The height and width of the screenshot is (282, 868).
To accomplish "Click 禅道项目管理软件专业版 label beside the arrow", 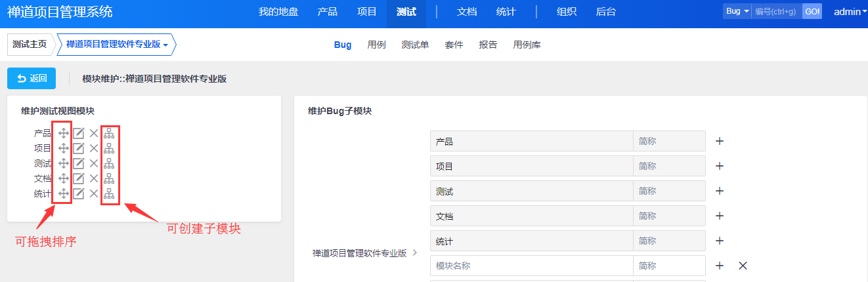I will [359, 252].
